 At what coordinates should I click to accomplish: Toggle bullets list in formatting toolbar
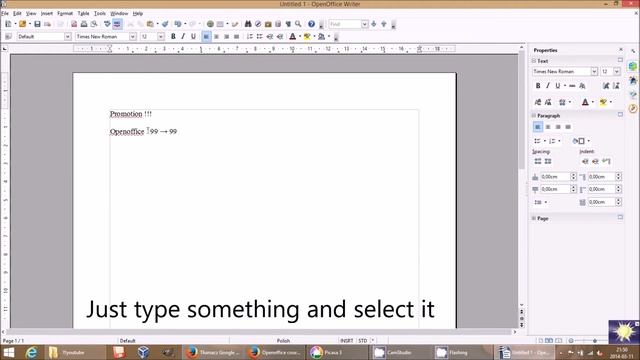click(x=260, y=37)
